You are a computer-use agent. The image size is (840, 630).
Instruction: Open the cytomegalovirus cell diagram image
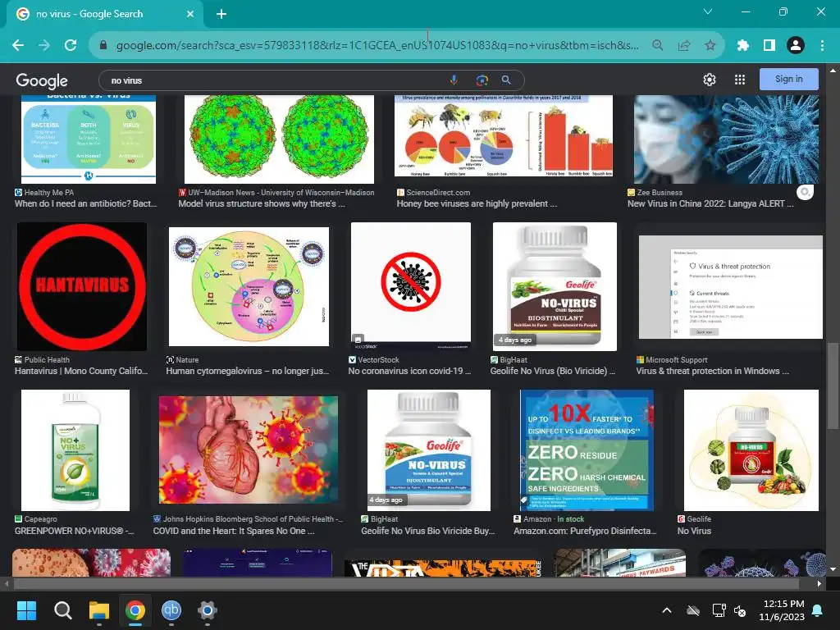(x=249, y=286)
